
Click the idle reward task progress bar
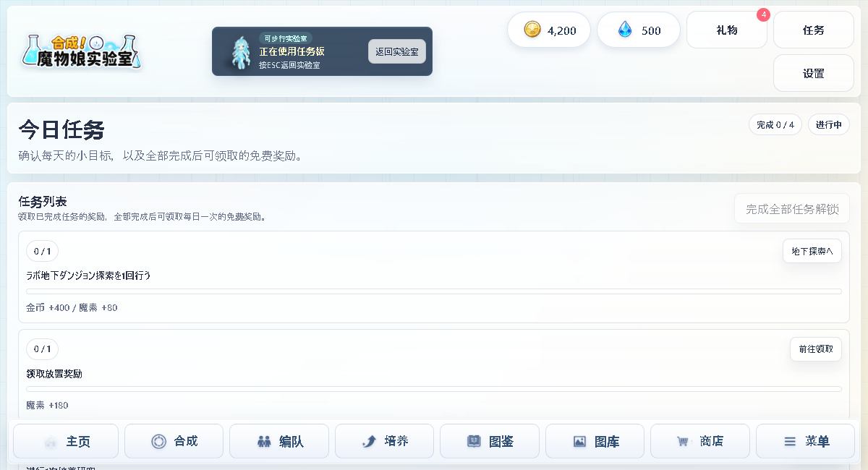pos(434,389)
